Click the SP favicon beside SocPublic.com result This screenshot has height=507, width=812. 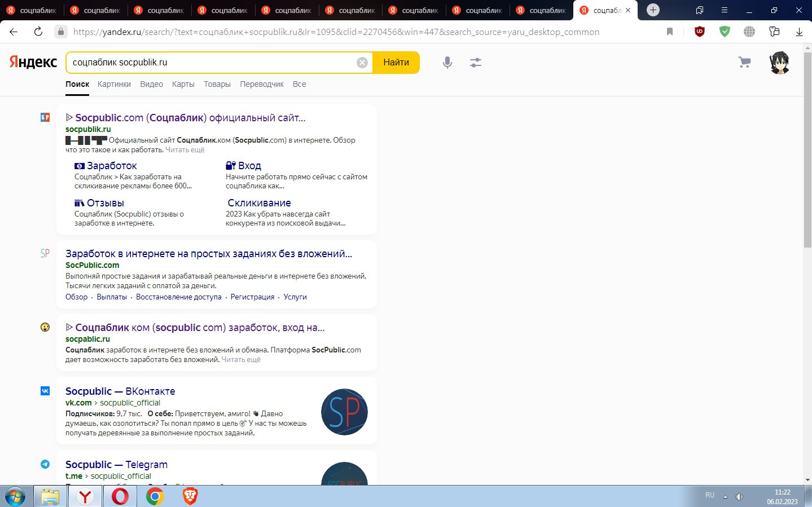click(x=45, y=253)
